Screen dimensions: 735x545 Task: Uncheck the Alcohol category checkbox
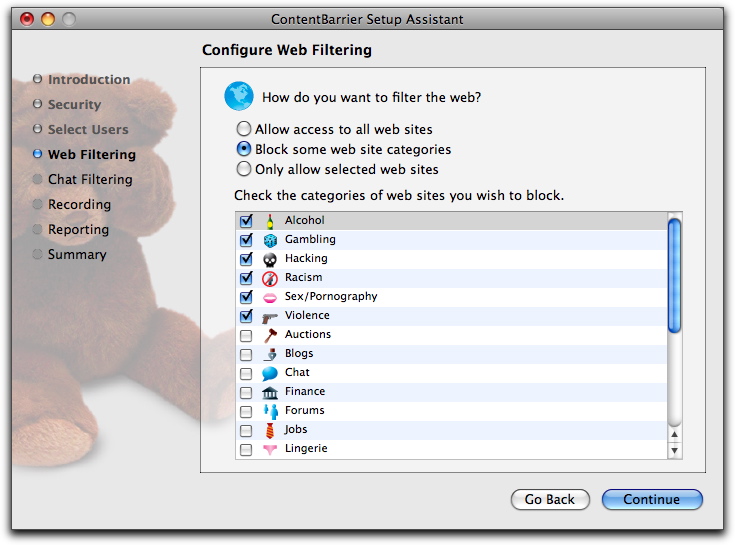coord(246,221)
